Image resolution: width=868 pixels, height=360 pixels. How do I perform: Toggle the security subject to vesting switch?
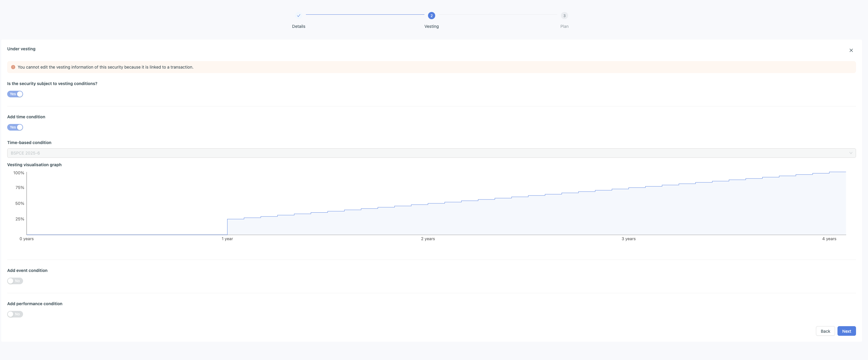coord(15,94)
